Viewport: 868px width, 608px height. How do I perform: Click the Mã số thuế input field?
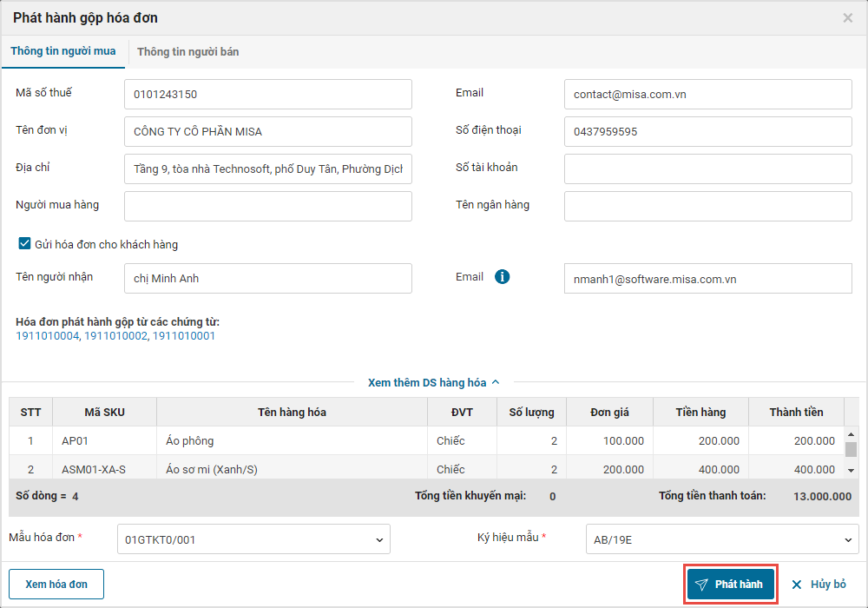pyautogui.click(x=267, y=95)
